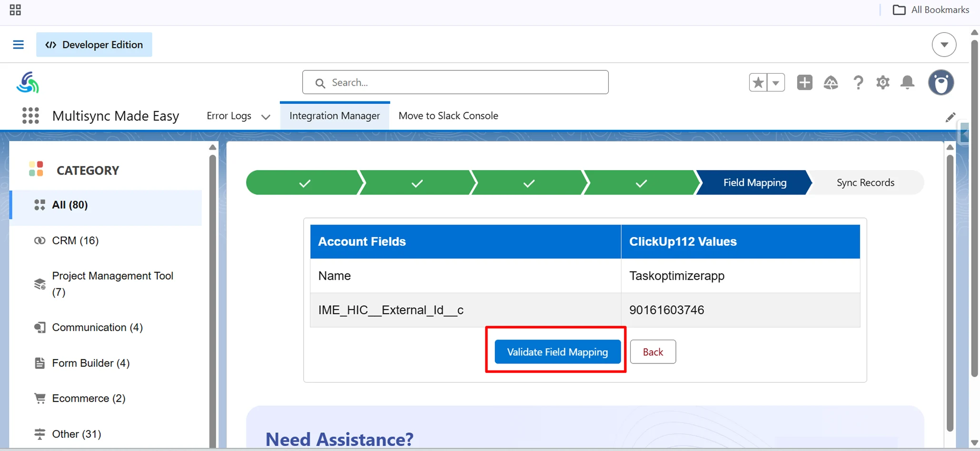Open the Global Actions plus icon
The width and height of the screenshot is (980, 451).
(x=804, y=82)
